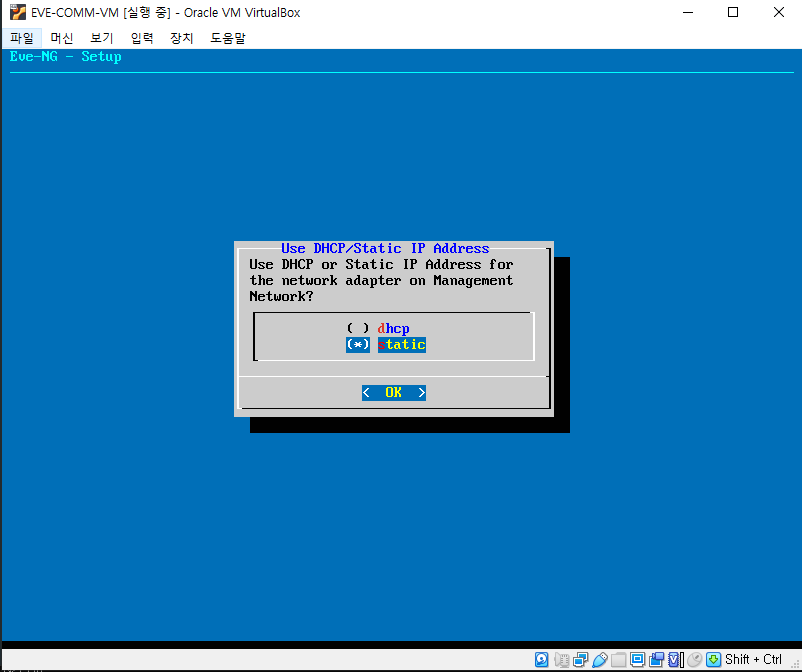Click the keyboard capture green arrow icon

pyautogui.click(x=714, y=659)
